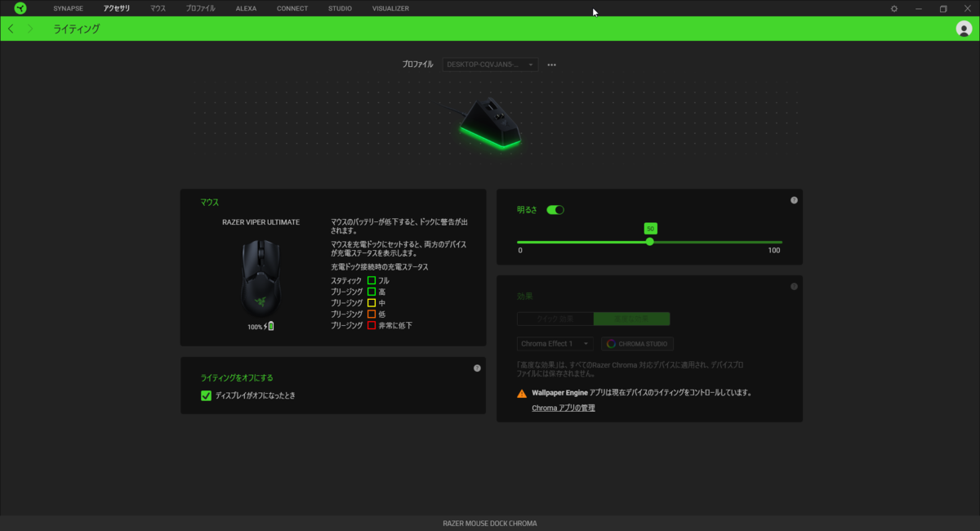Screen dimensions: 980x531
Task: Open Chroma アプリの管理 link
Action: pos(563,408)
